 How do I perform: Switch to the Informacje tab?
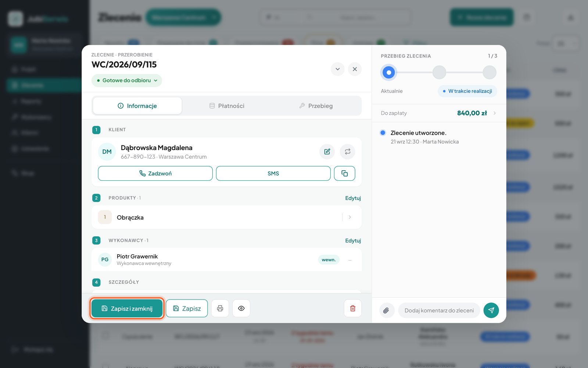[x=137, y=106]
